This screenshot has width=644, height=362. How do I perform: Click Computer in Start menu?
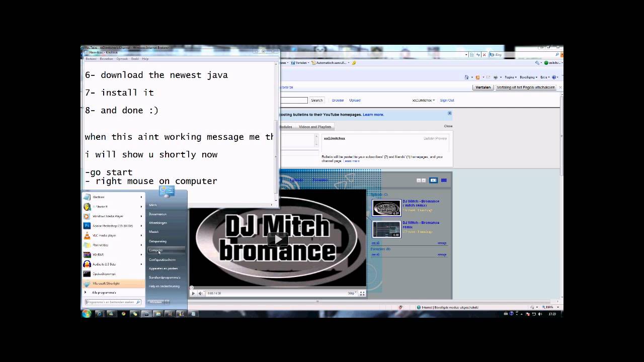tap(166, 250)
